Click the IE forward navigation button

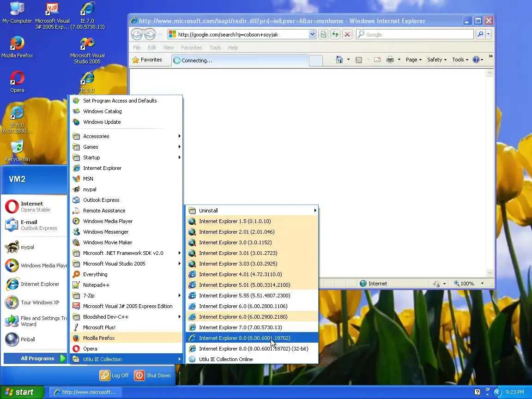tap(150, 34)
